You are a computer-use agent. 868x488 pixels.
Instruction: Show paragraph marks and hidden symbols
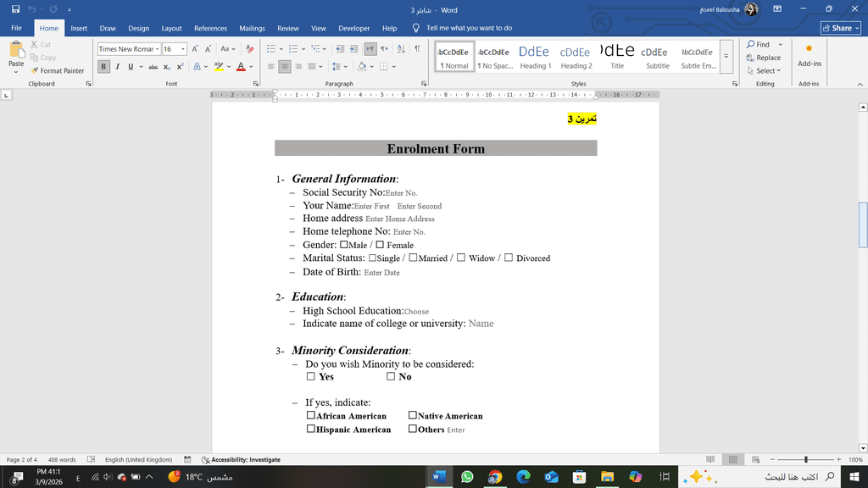pos(417,48)
